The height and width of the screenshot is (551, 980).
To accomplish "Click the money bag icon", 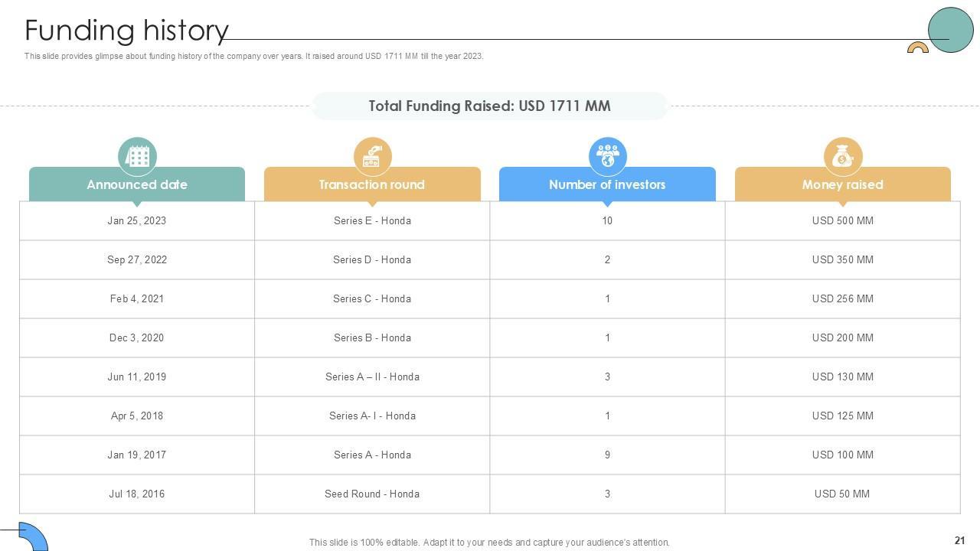I will tap(842, 156).
